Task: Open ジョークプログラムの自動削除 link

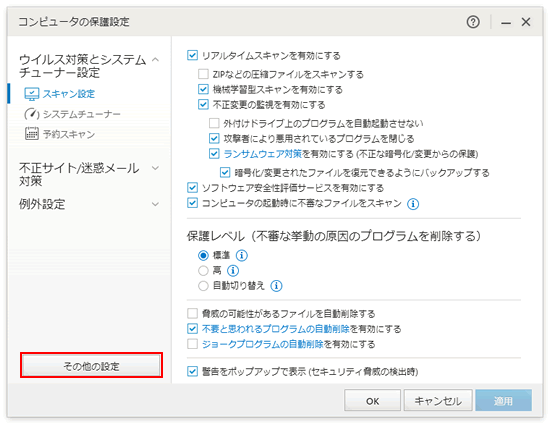Action: [x=262, y=344]
